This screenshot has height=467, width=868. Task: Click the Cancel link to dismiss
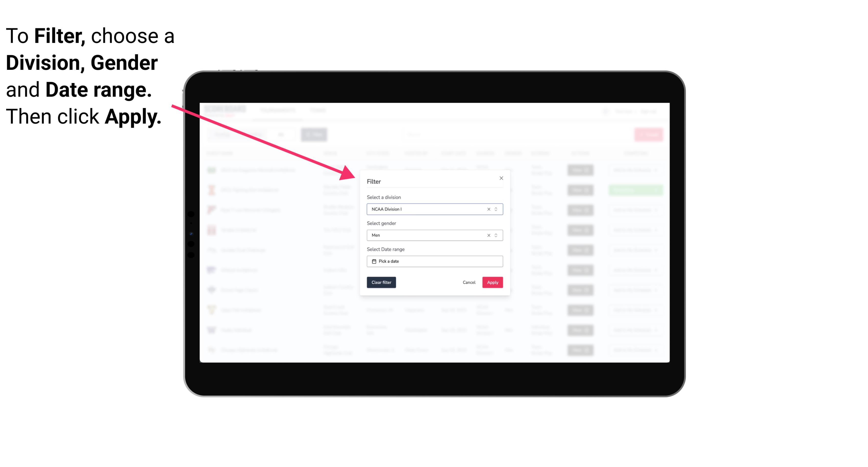469,283
